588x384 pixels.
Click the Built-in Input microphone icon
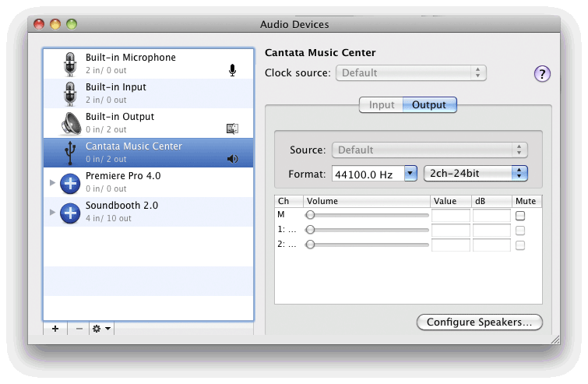point(71,93)
